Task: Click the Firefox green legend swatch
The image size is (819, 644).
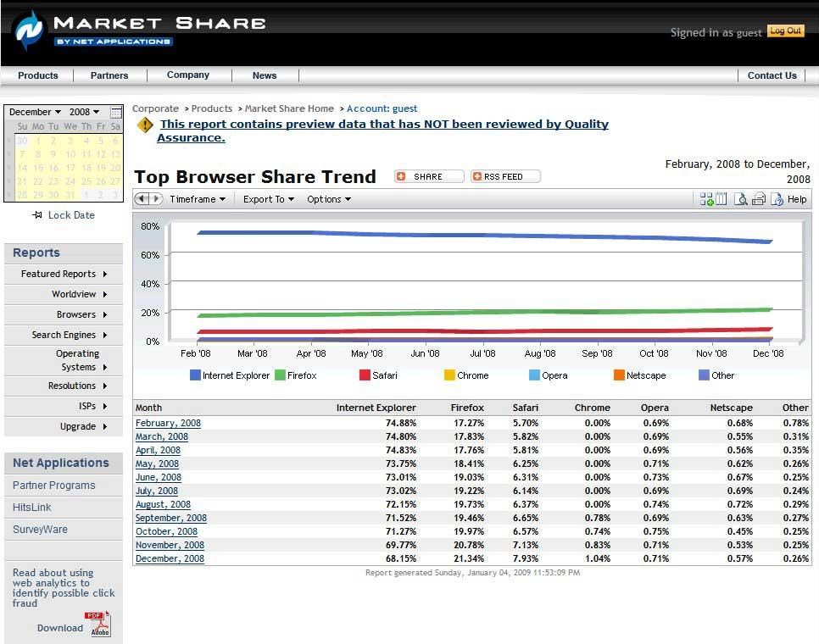Action: [x=280, y=375]
